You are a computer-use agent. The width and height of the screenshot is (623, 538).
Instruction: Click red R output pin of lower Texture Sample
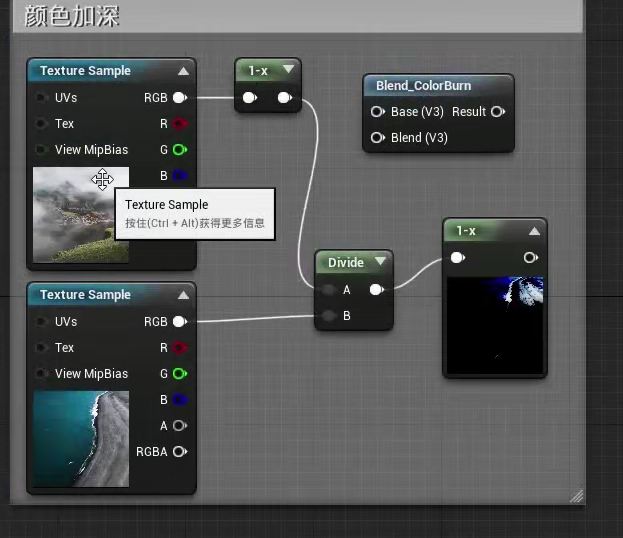pyautogui.click(x=180, y=348)
